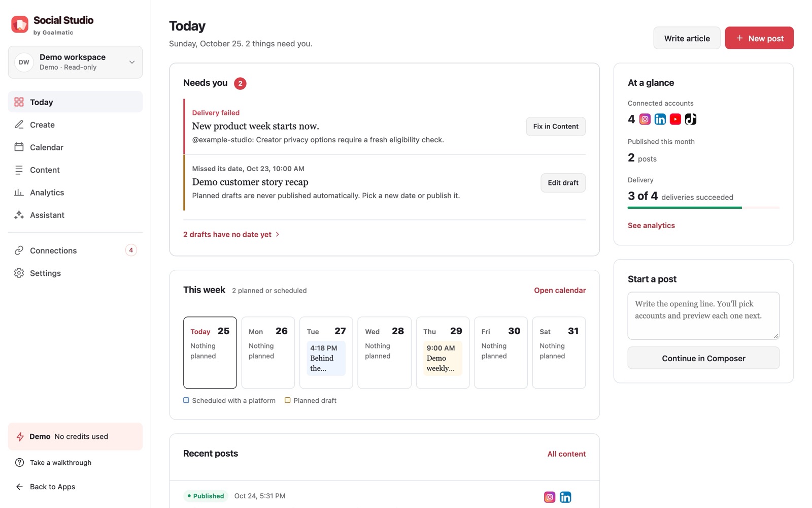The width and height of the screenshot is (812, 508).
Task: Click the YouTube icon under Connected accounts
Action: (x=675, y=119)
